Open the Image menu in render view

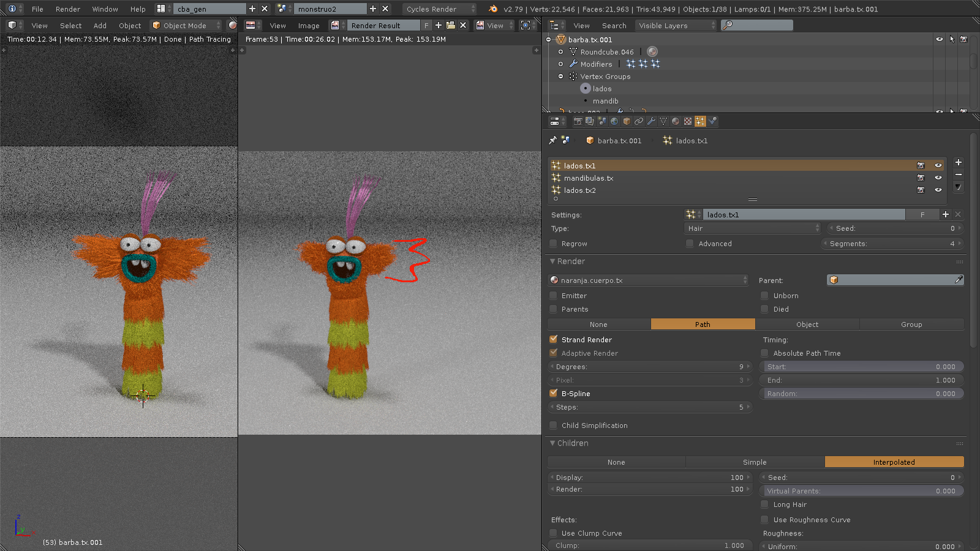[x=309, y=26]
